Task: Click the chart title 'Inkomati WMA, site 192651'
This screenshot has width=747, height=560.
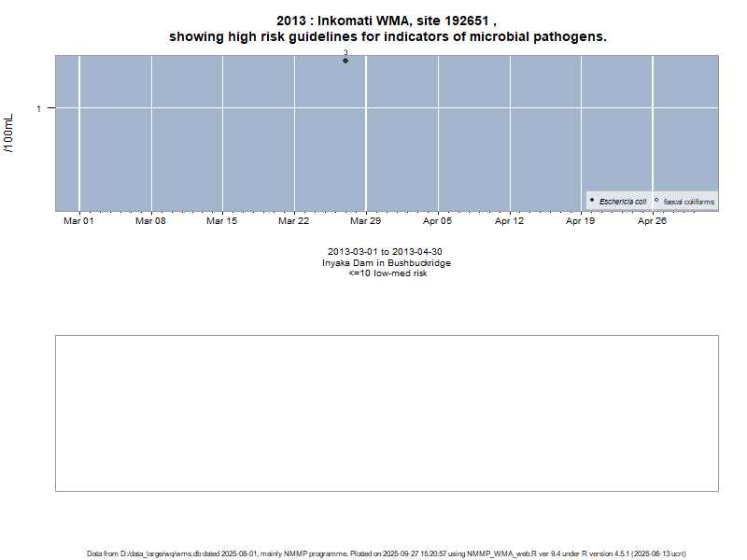Action: tap(387, 21)
